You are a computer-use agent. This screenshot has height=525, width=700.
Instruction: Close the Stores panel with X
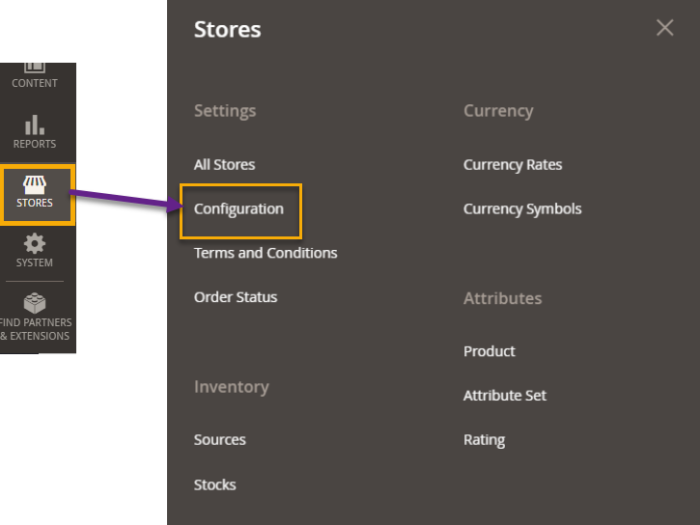pos(665,28)
